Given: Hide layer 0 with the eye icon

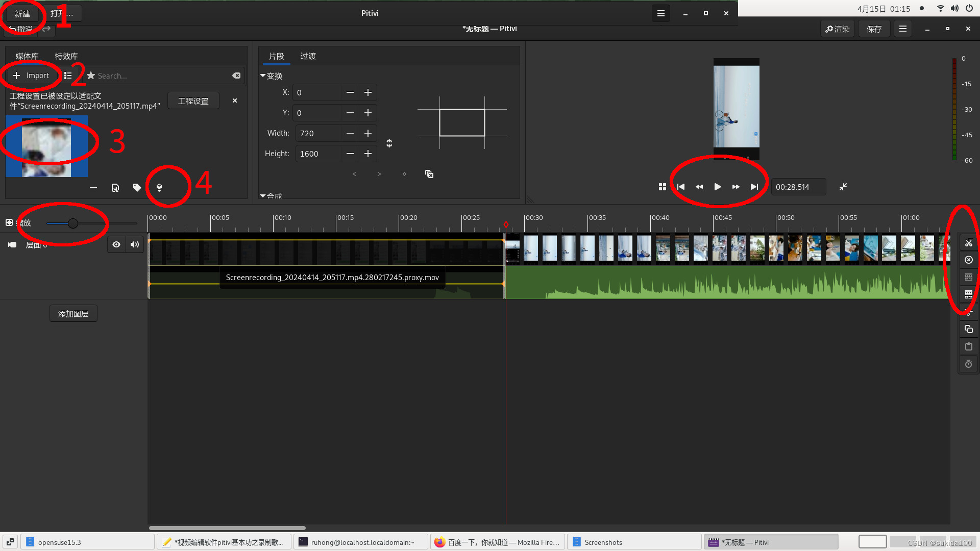Looking at the screenshot, I should (x=116, y=245).
